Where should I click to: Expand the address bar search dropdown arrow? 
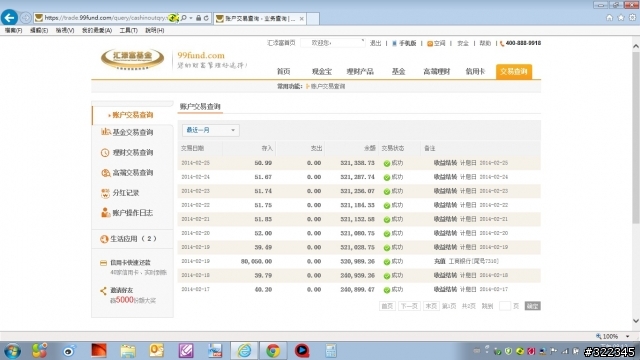tap(191, 18)
